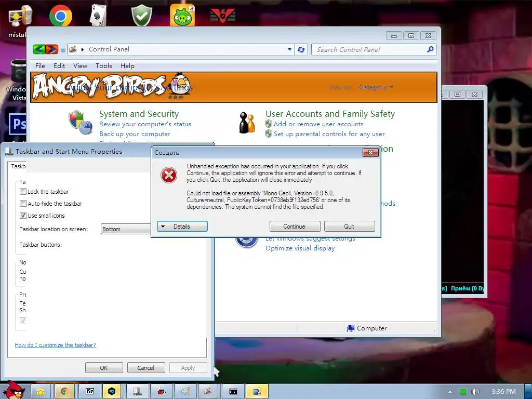The image size is (532, 399).
Task: Click the yellow folder taskbar icon
Action: pyautogui.click(x=41, y=392)
